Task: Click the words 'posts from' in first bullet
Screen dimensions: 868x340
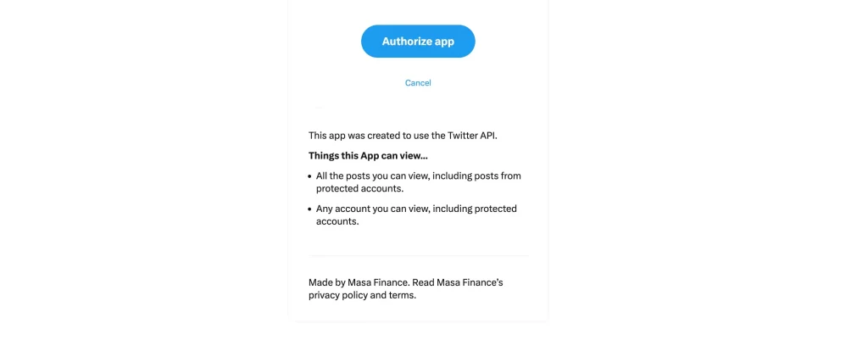Action: click(x=498, y=176)
